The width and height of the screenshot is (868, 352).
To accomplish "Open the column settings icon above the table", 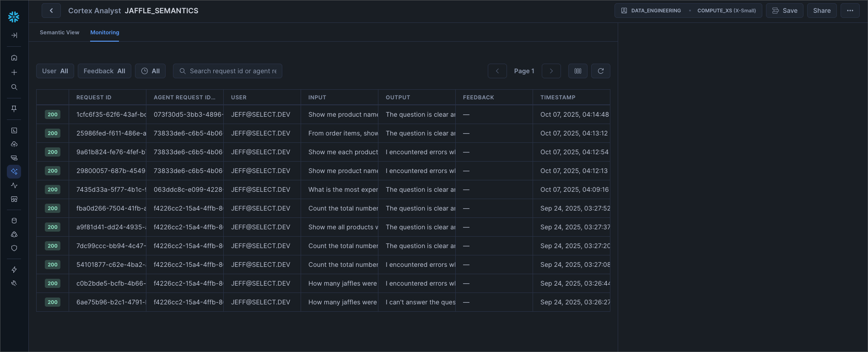I will (578, 71).
